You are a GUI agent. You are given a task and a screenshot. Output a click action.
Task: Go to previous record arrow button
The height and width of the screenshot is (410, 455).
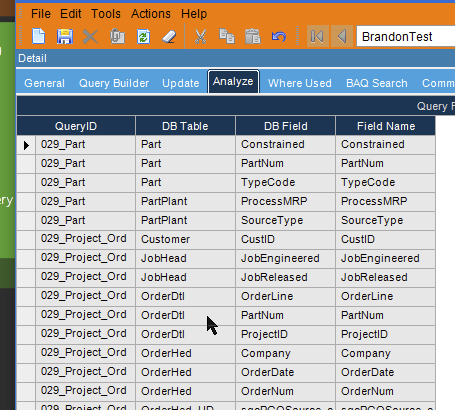click(x=342, y=36)
